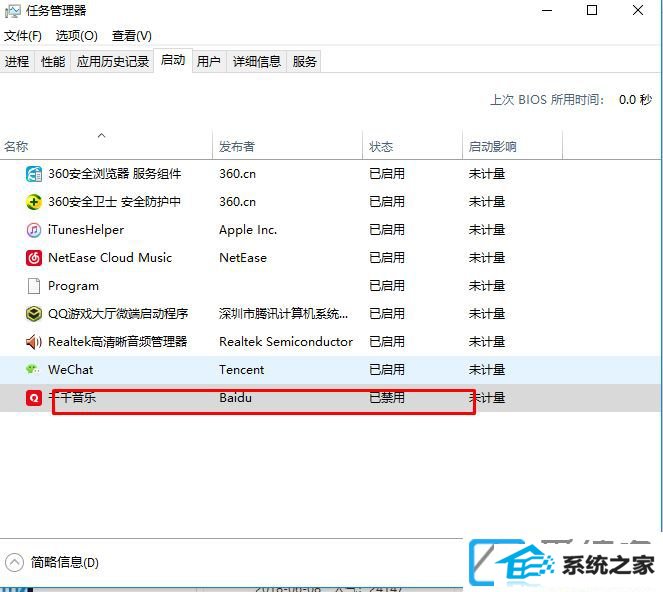The width and height of the screenshot is (663, 592).
Task: Click the 千千音乐 red icon
Action: pos(34,398)
